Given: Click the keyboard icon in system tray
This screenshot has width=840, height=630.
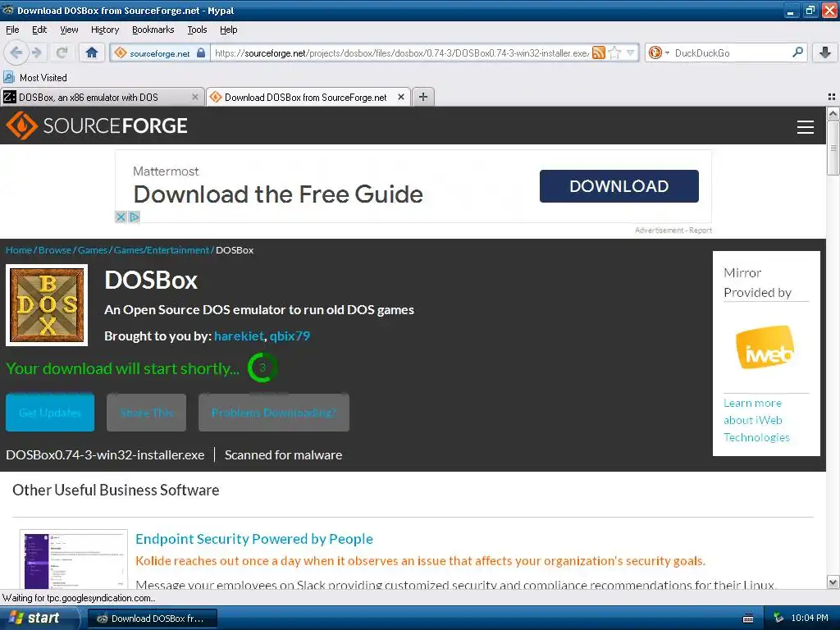Looking at the screenshot, I should click(x=748, y=619).
